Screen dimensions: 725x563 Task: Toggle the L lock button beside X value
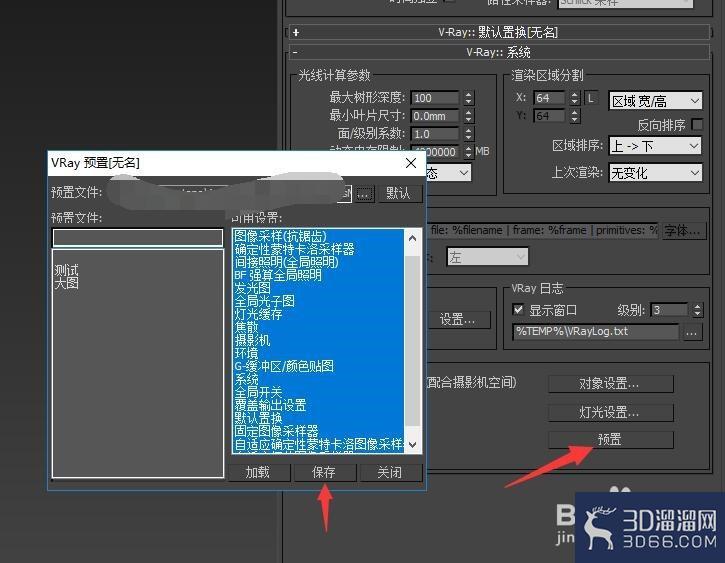click(591, 98)
